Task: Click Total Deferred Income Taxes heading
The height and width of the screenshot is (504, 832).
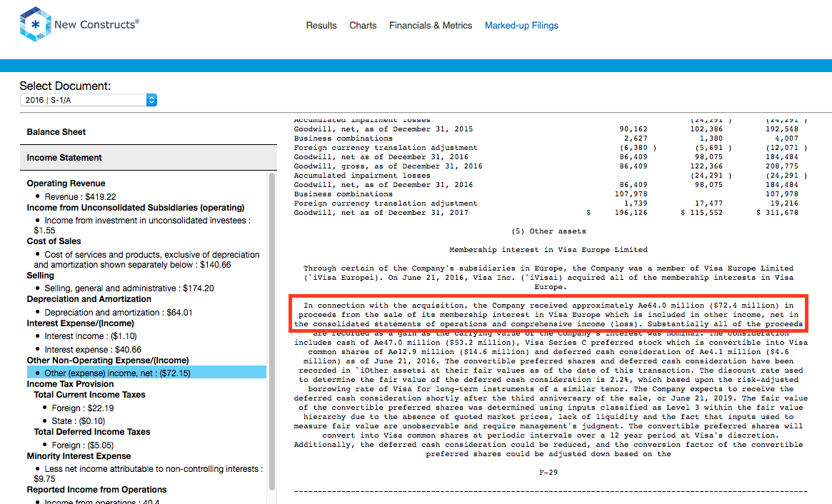Action: pyautogui.click(x=92, y=432)
